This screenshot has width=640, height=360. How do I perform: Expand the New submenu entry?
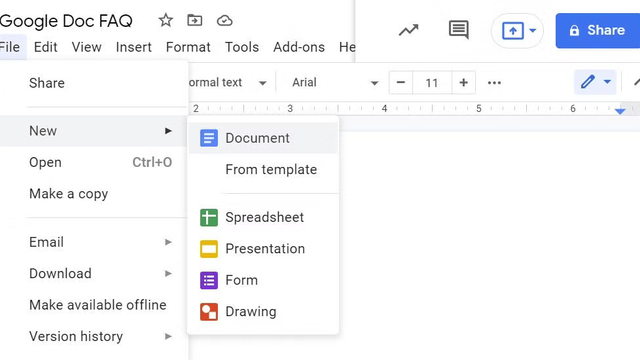click(x=94, y=131)
